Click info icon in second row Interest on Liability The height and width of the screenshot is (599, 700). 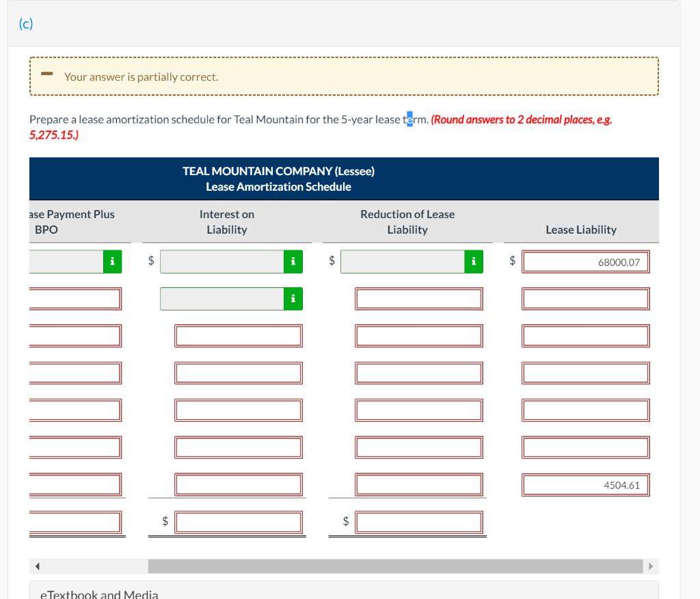[293, 298]
